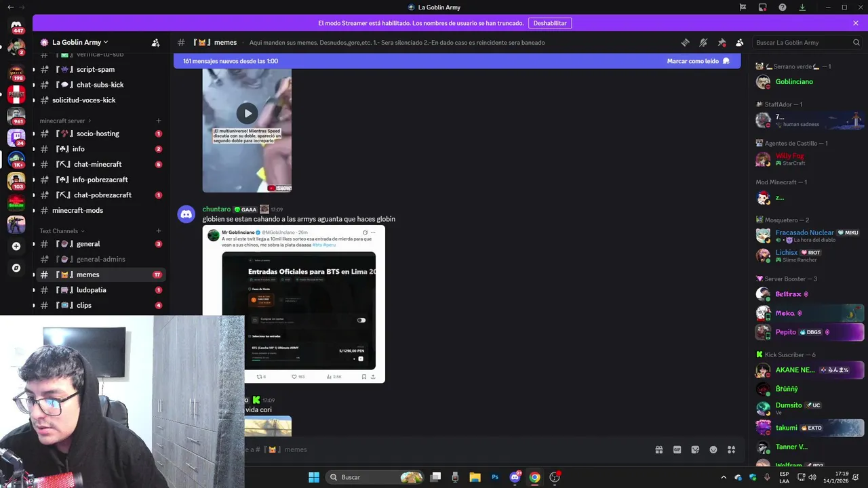Invite people icon next to server name
The height and width of the screenshot is (488, 868).
[155, 42]
